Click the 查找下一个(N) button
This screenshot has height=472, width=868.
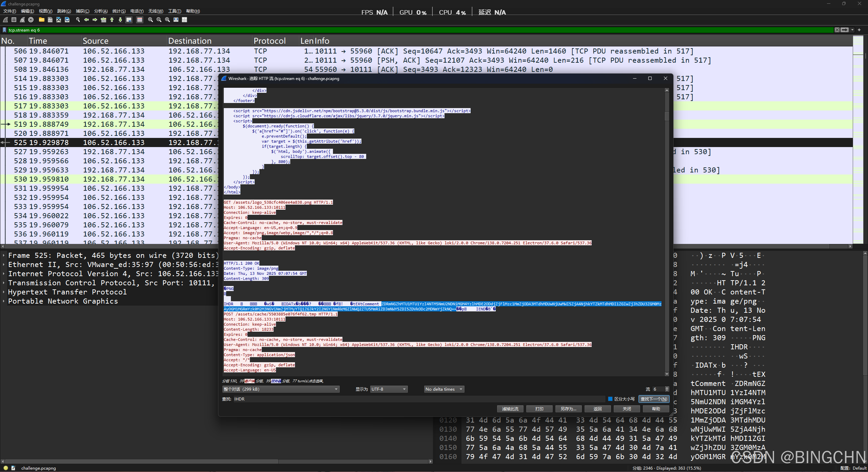point(654,399)
